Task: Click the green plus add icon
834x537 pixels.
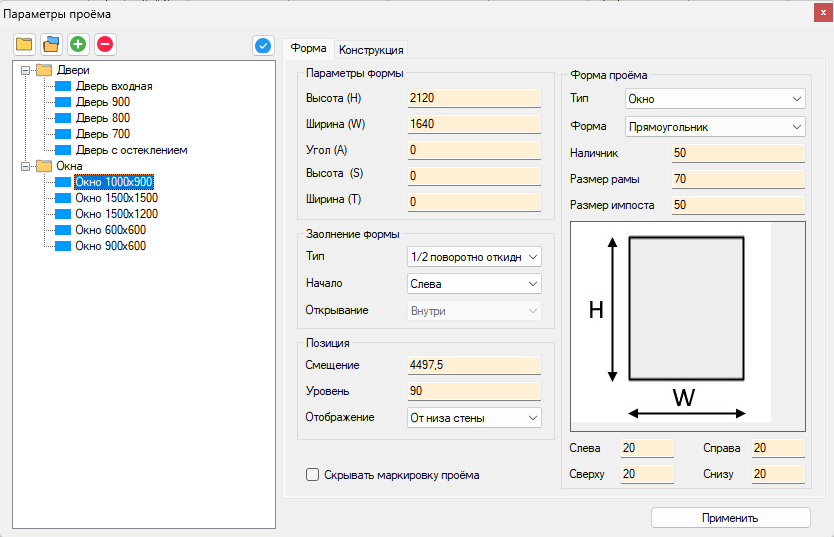Action: tap(78, 45)
